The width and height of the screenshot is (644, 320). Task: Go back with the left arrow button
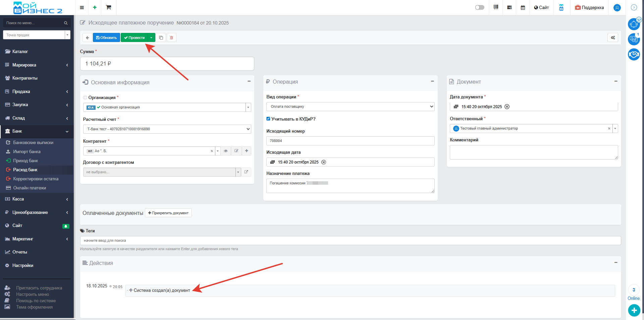click(88, 38)
